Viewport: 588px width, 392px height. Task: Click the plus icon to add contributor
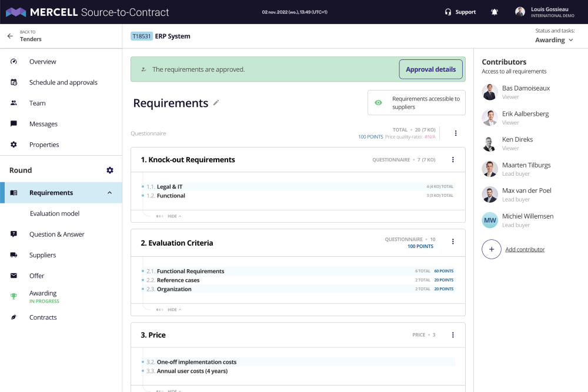click(x=492, y=249)
